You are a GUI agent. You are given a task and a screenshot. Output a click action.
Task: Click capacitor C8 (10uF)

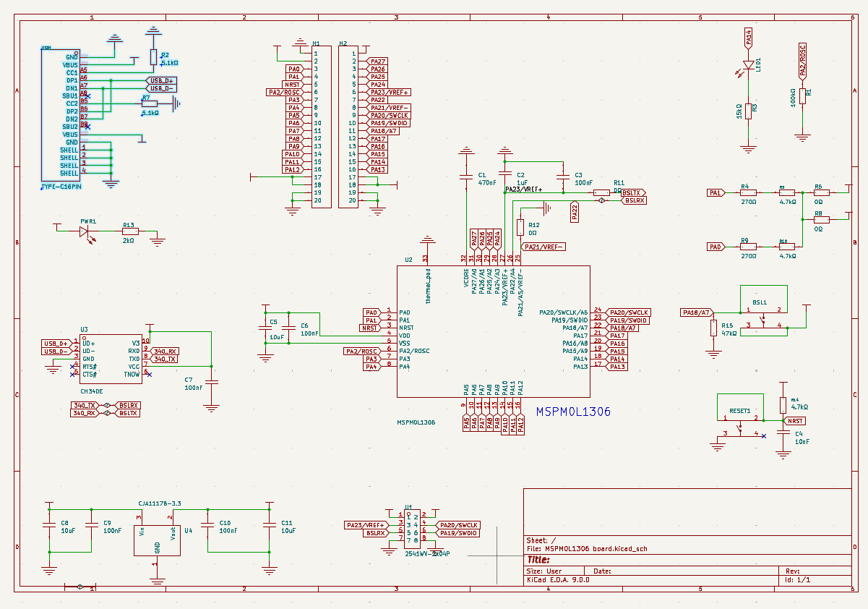(x=49, y=526)
